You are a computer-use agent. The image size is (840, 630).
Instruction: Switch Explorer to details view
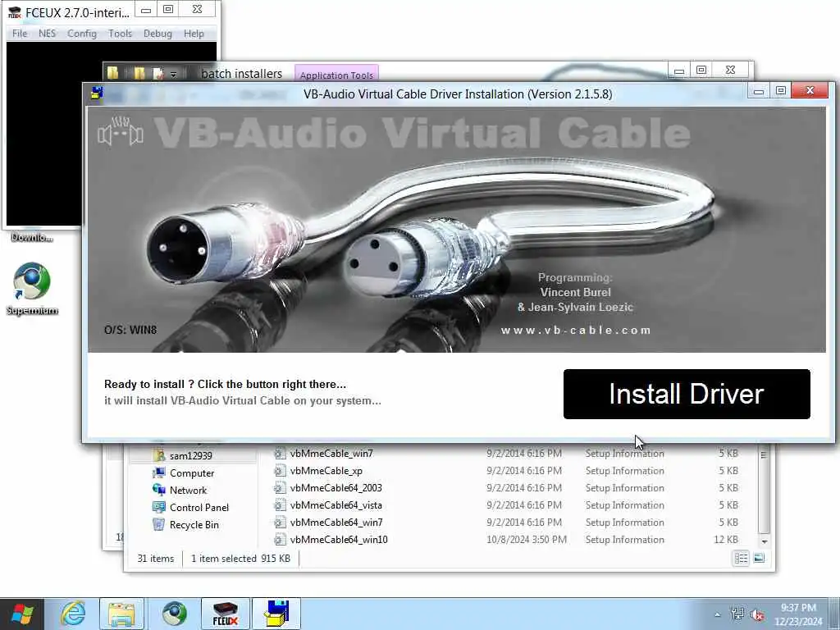741,558
